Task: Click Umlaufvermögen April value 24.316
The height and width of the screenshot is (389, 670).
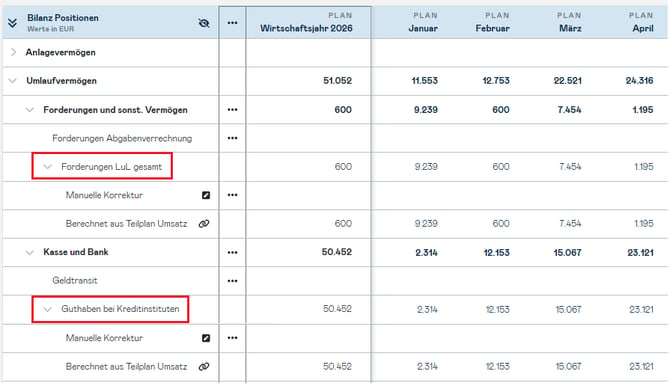Action: click(x=639, y=81)
